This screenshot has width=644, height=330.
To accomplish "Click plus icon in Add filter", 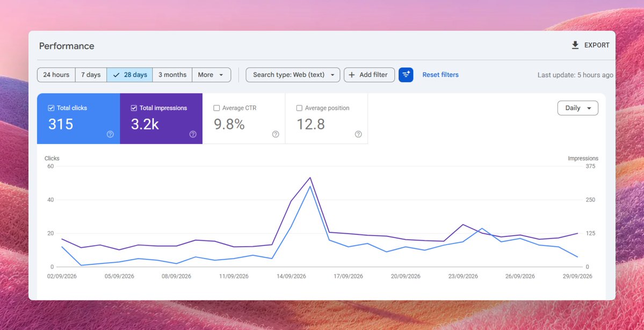I will pyautogui.click(x=352, y=75).
